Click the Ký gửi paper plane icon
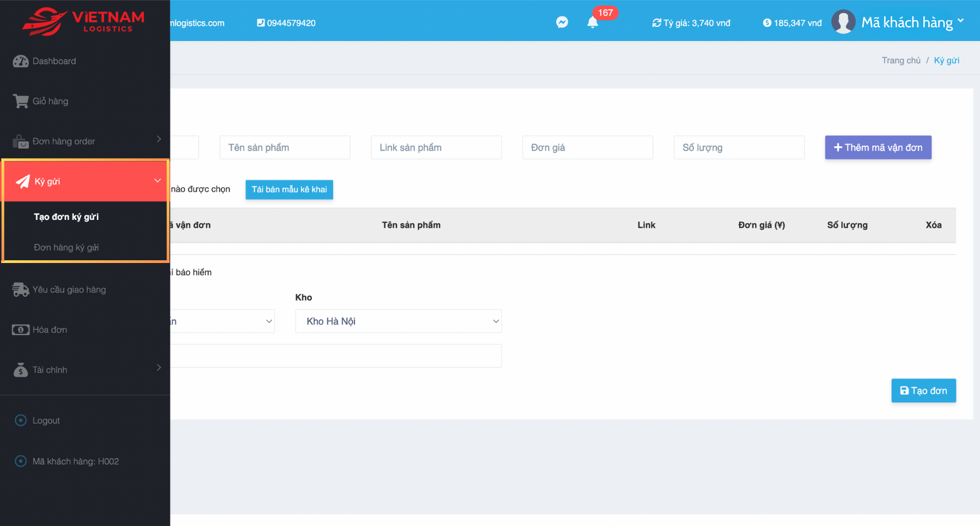Screen dimensions: 980x526 (x=23, y=181)
